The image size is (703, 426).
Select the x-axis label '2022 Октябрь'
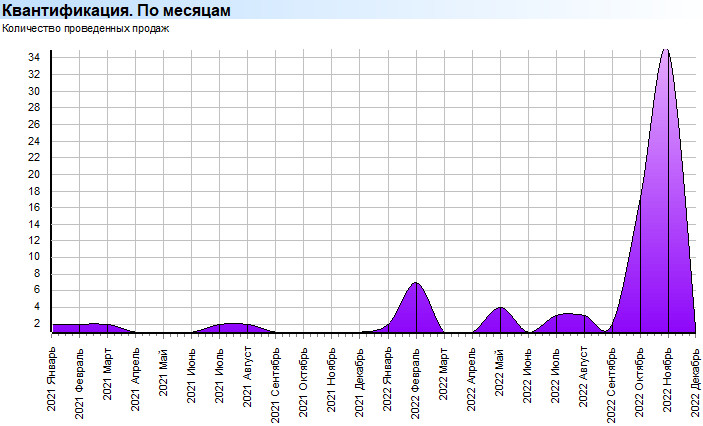tap(640, 382)
